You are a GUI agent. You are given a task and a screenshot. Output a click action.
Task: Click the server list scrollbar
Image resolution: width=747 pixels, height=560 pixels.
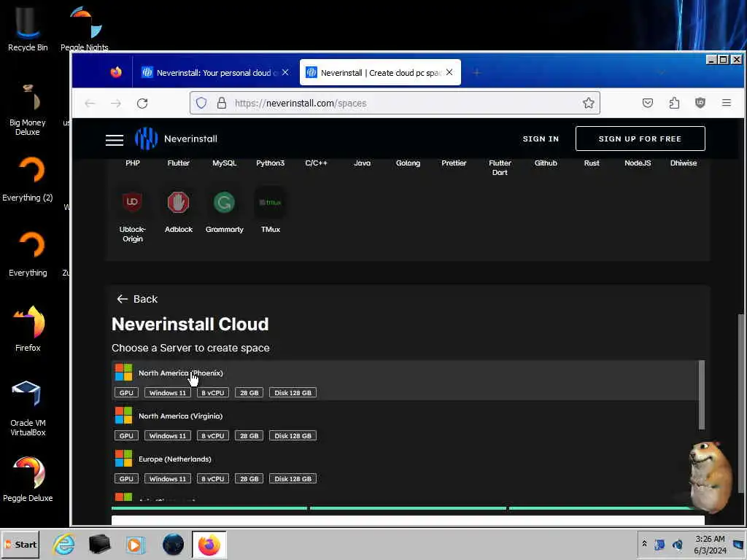[701, 395]
